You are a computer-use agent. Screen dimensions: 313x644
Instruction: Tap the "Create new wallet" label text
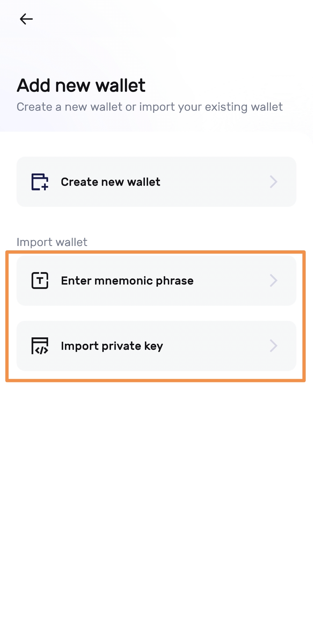110,182
